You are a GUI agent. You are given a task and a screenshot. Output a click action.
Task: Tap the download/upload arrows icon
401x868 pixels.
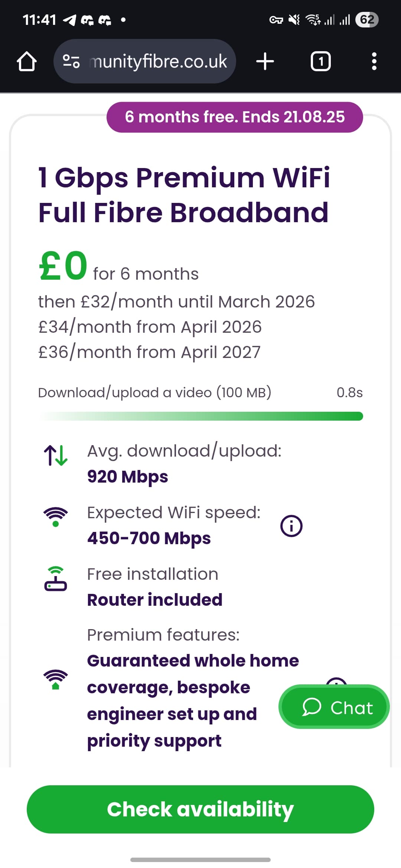[x=56, y=456]
